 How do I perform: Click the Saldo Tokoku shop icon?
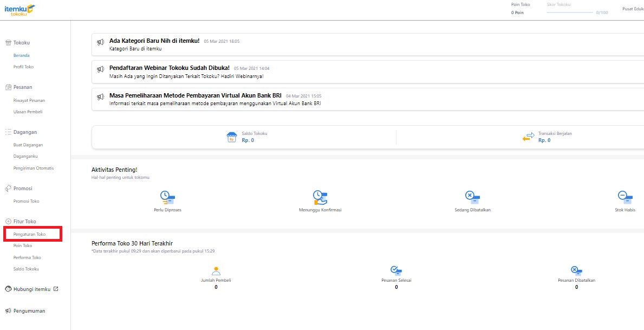point(232,137)
